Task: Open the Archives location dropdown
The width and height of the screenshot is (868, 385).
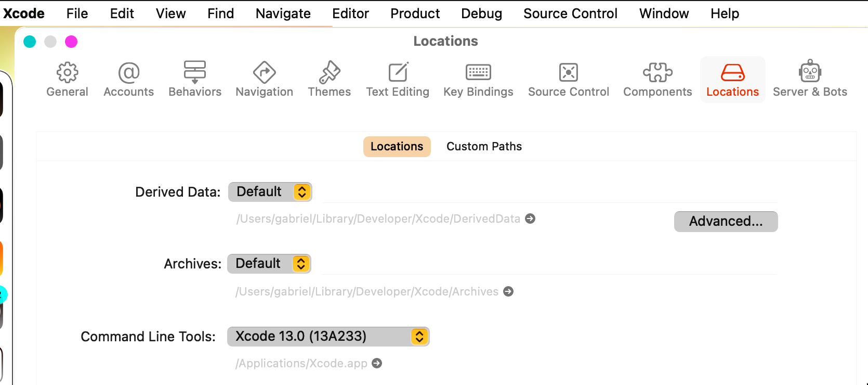Action: point(269,264)
